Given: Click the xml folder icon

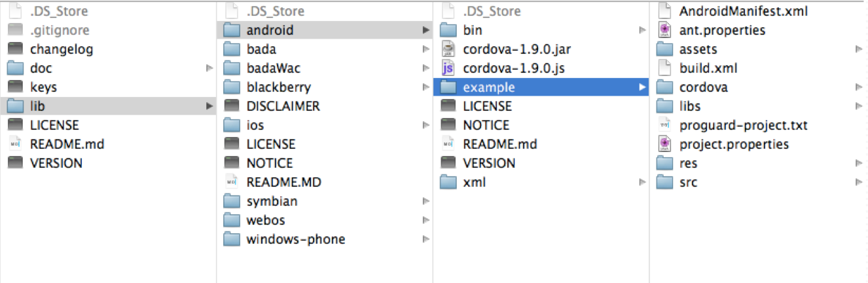Looking at the screenshot, I should pos(448,182).
